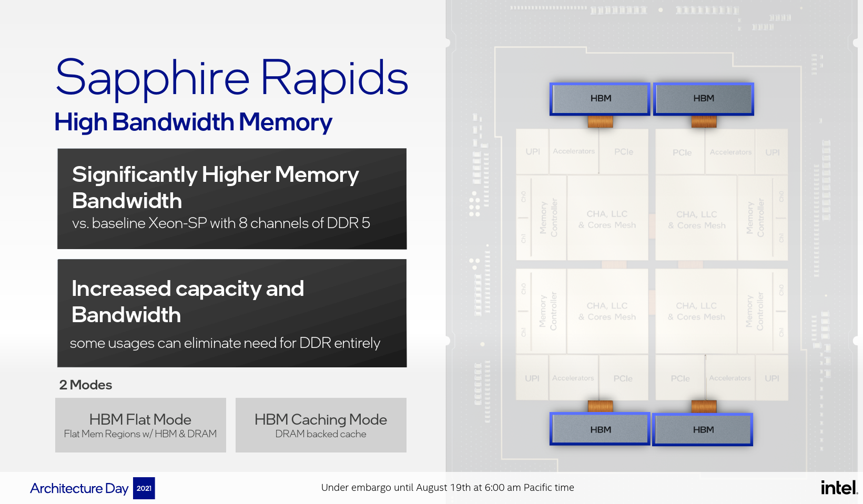Click the "Architecture Day" logo text
The width and height of the screenshot is (863, 504).
(79, 488)
